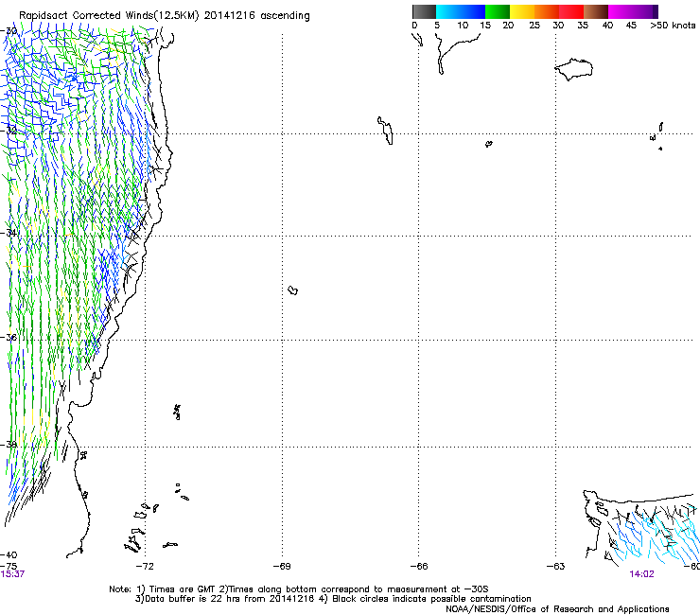Click the magenta 40-45 knots legend color
Image resolution: width=700 pixels, height=615 pixels.
[x=621, y=11]
